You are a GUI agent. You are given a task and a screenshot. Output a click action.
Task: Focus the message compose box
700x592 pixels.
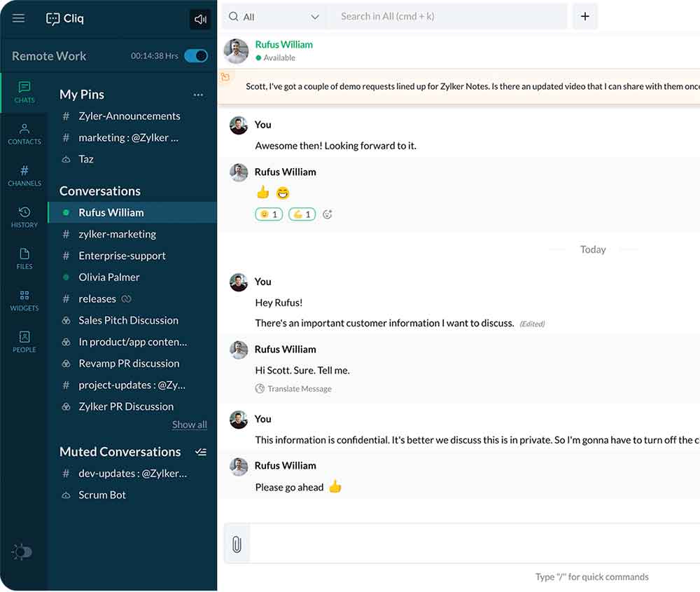click(475, 543)
